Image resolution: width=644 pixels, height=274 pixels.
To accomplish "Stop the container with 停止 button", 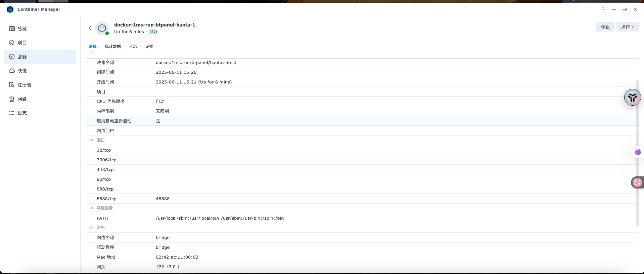I will (605, 27).
